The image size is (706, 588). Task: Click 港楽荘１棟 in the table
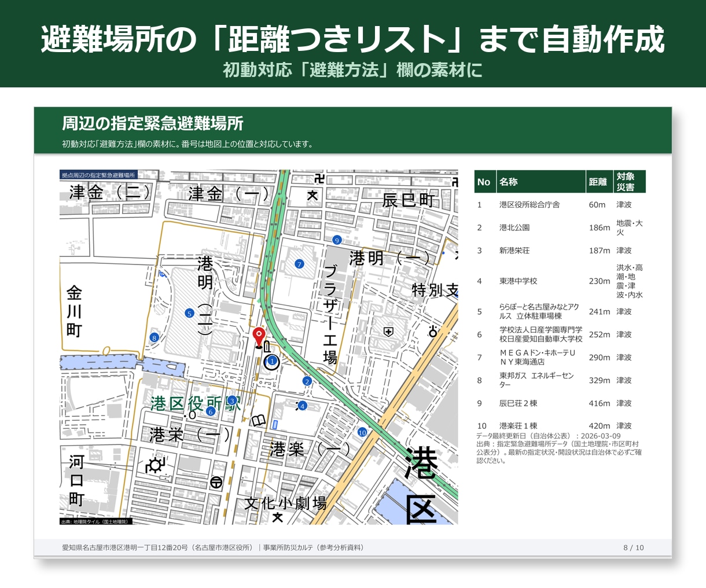point(519,425)
